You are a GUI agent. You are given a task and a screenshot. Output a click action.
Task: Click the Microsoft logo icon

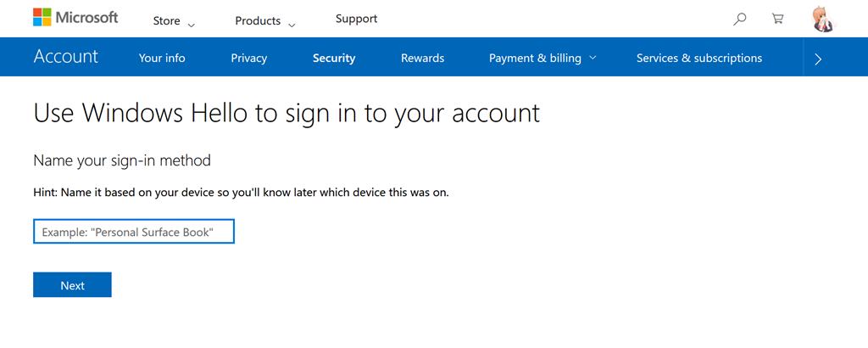click(x=42, y=18)
